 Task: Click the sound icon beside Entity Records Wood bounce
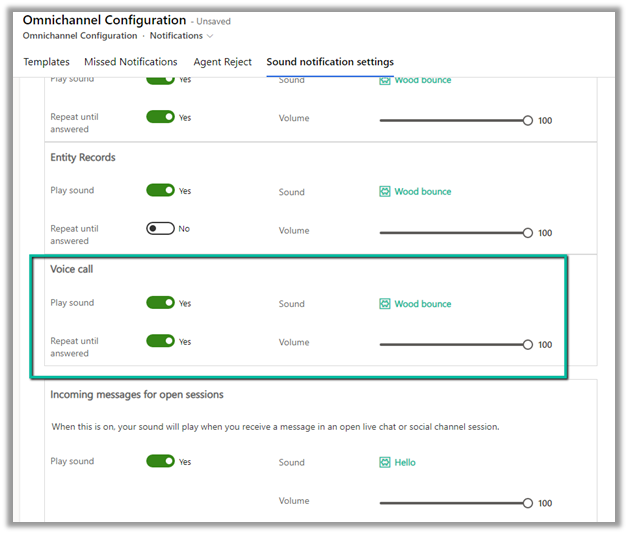click(385, 192)
